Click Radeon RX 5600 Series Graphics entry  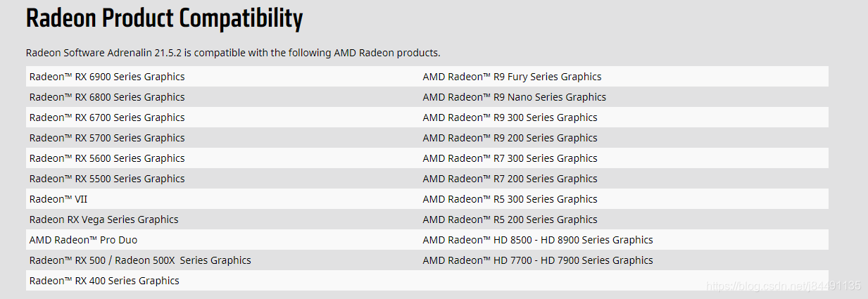pos(107,158)
